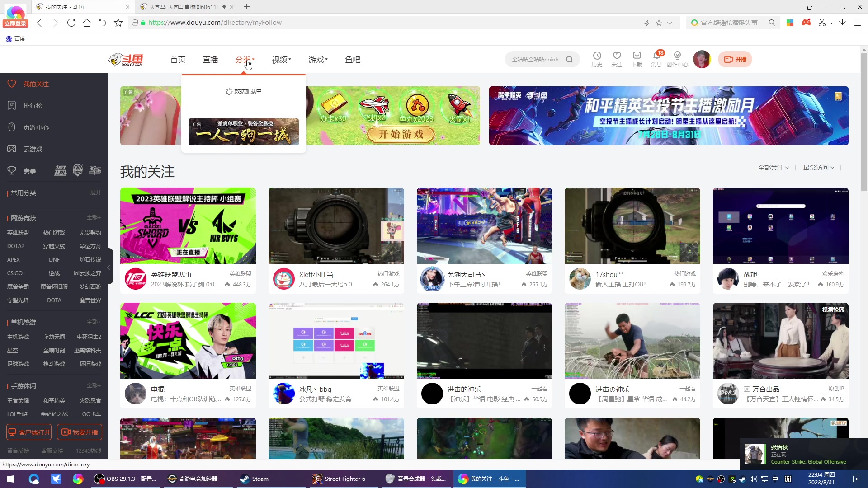Image resolution: width=868 pixels, height=488 pixels.
Task: Open the browser hamburger menu icon
Action: click(857, 23)
